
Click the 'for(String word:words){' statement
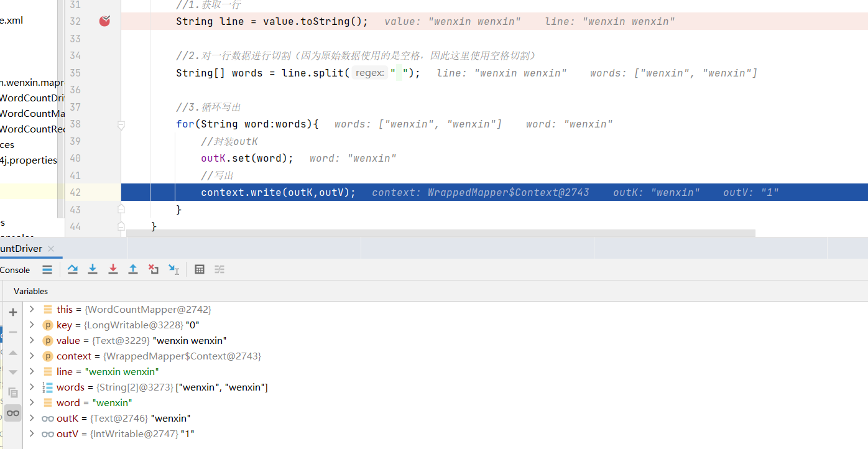click(x=247, y=124)
